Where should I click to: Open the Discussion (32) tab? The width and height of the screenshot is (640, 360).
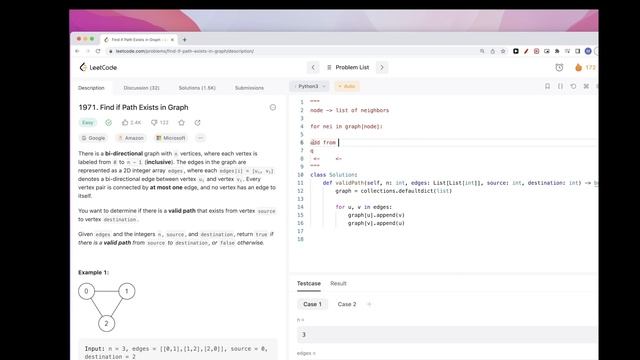[x=142, y=88]
